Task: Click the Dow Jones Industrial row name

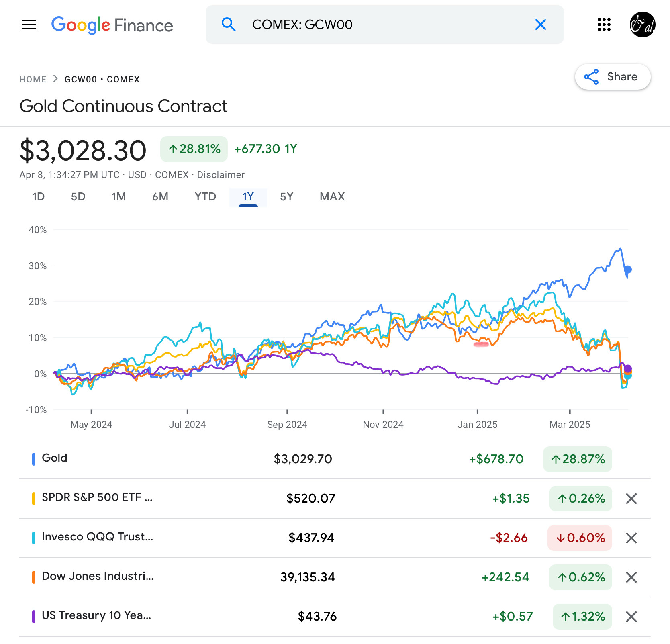Action: tap(98, 576)
